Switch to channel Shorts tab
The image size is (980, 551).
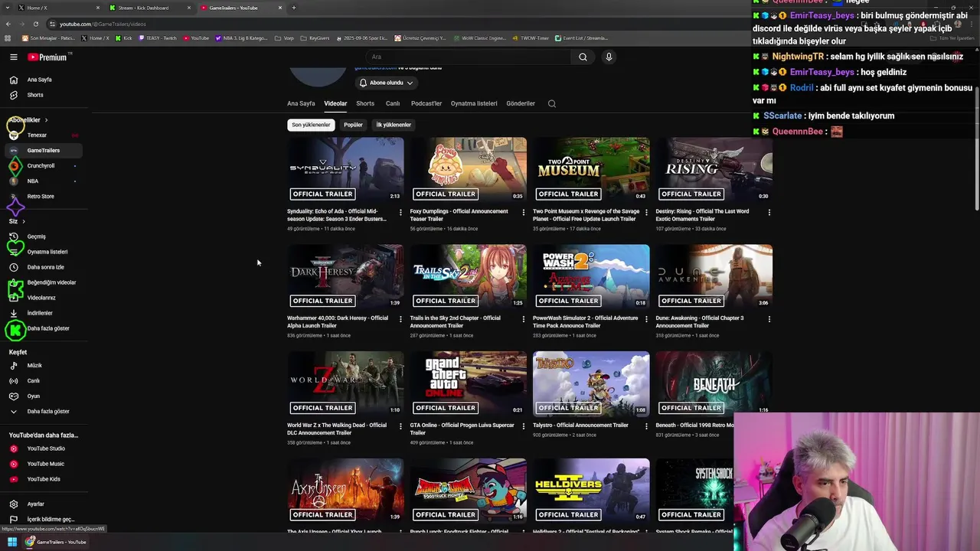365,103
